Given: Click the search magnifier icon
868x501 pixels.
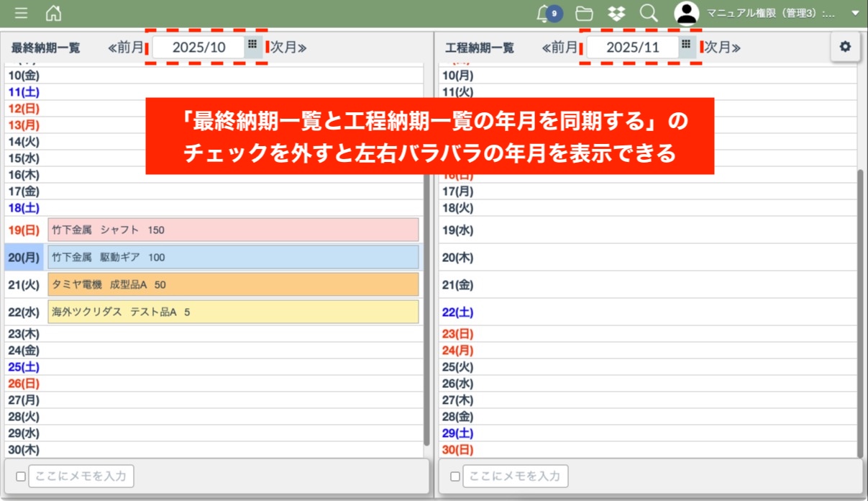Looking at the screenshot, I should tap(649, 13).
